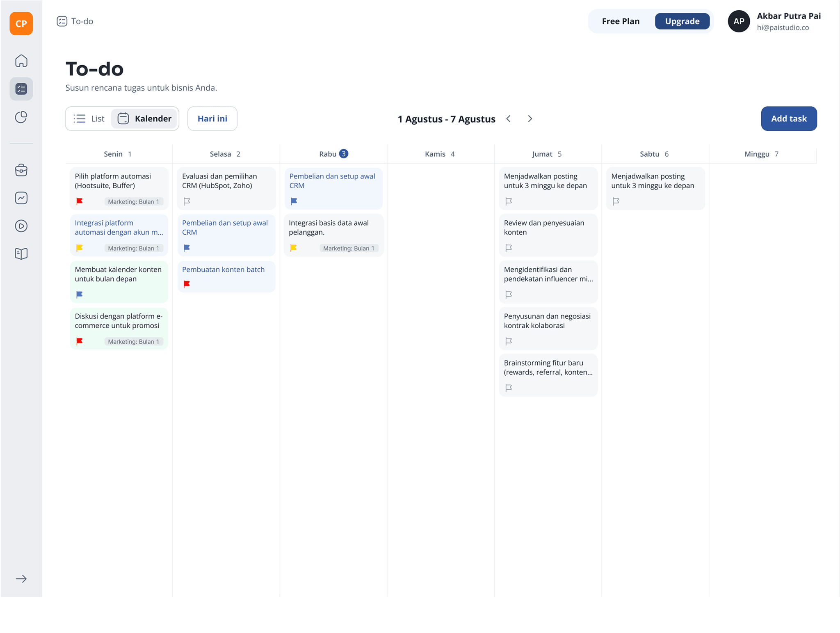840x633 pixels.
Task: Switch to List view
Action: pyautogui.click(x=89, y=119)
